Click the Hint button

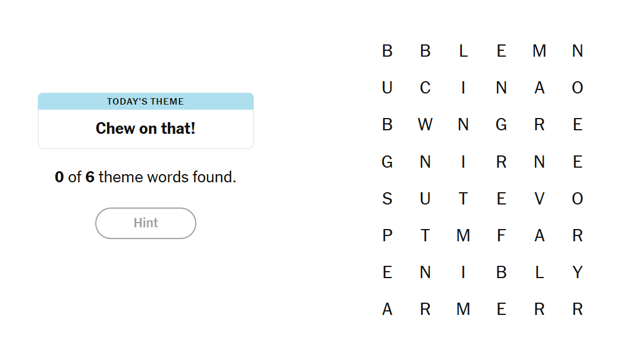coord(146,223)
